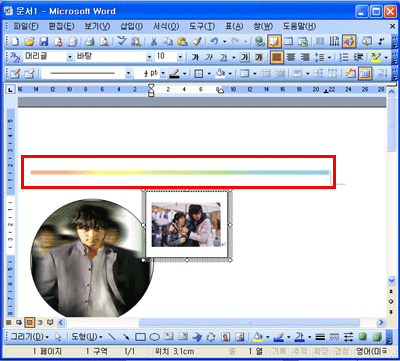400x361 pixels.
Task: Open the 파일(F) menu
Action: (26, 26)
